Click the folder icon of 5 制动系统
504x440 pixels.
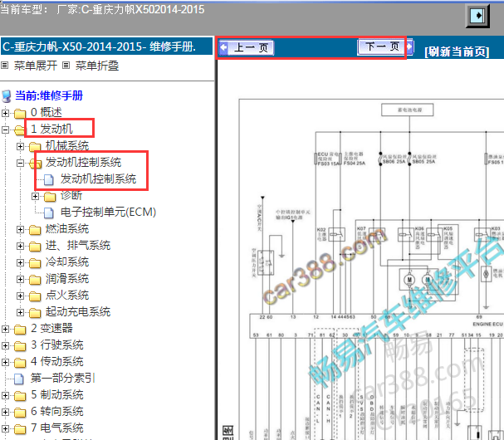point(20,396)
